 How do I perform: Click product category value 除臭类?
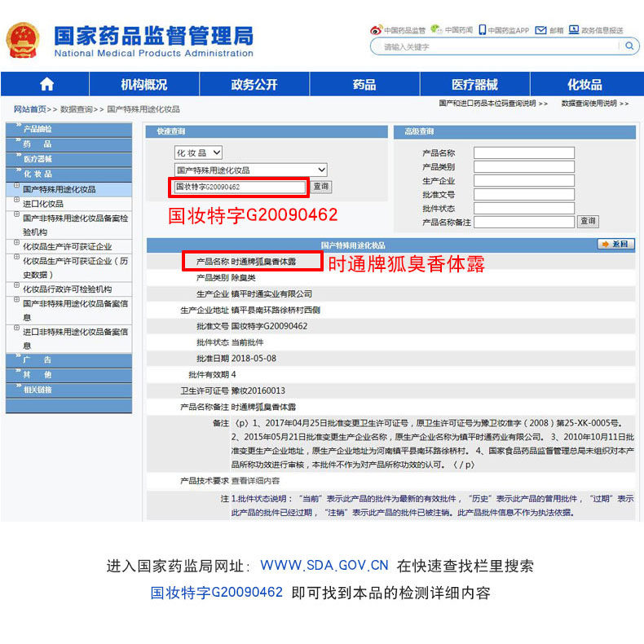243,278
